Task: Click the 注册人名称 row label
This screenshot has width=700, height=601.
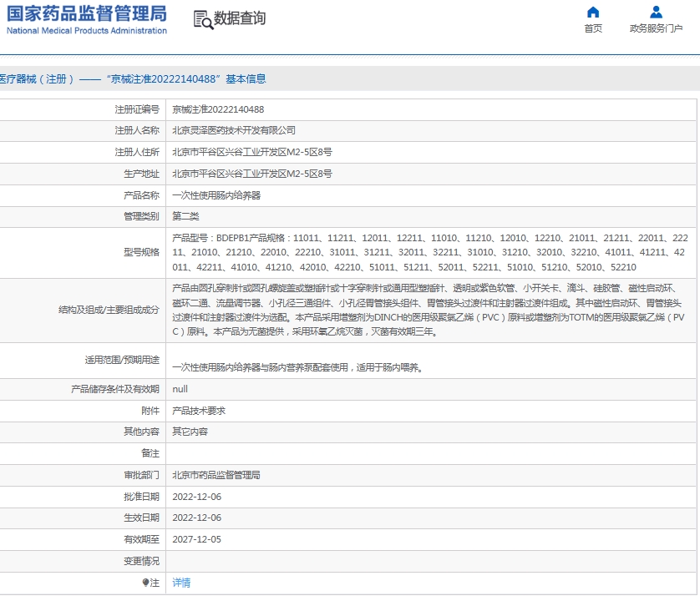Action: 137,130
